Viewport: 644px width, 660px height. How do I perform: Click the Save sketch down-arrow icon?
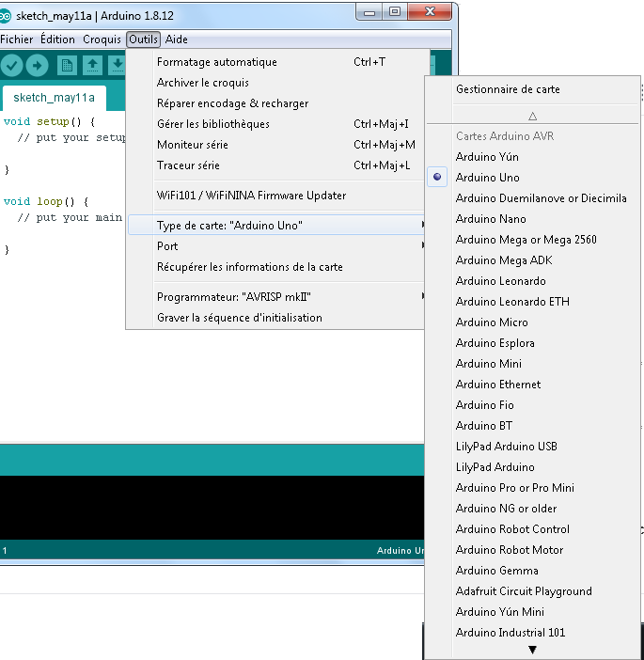(117, 65)
